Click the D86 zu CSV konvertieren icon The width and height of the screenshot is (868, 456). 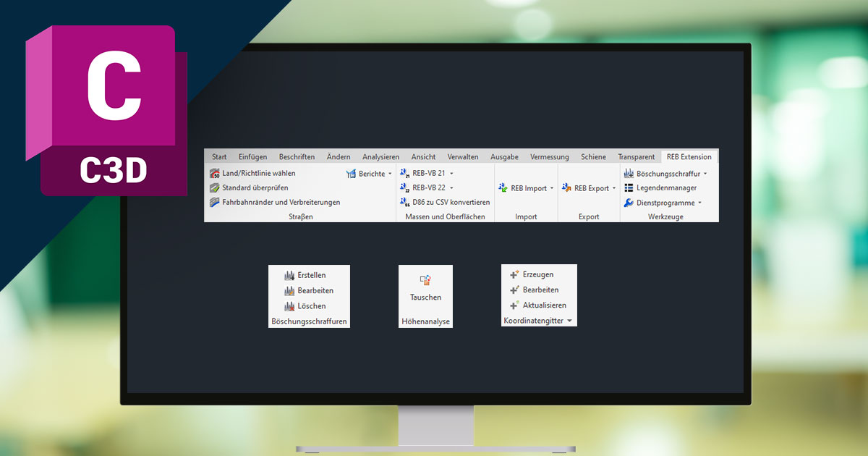[x=405, y=203]
